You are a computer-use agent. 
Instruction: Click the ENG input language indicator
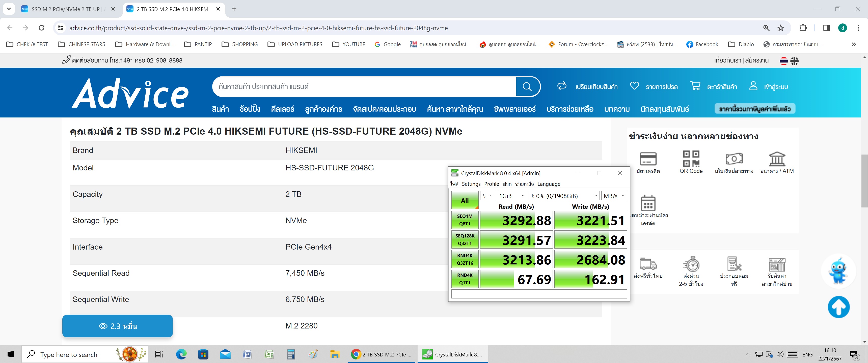point(807,354)
